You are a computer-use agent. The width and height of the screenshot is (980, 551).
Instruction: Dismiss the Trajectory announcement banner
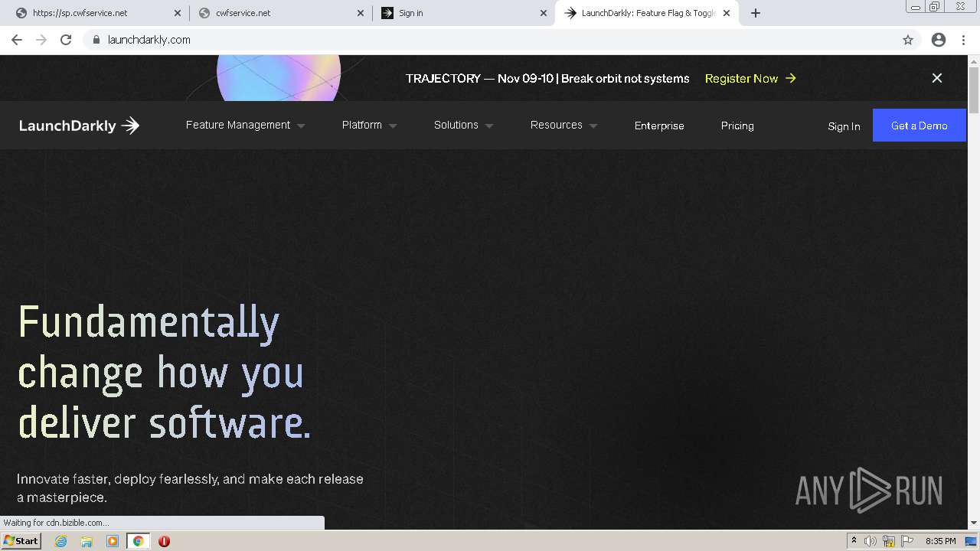937,78
